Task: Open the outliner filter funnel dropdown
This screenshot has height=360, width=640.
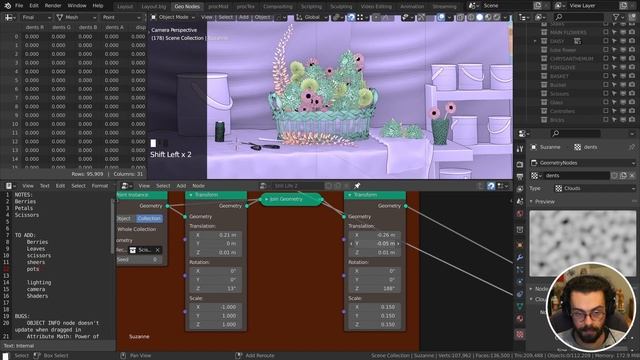Action: [x=618, y=17]
